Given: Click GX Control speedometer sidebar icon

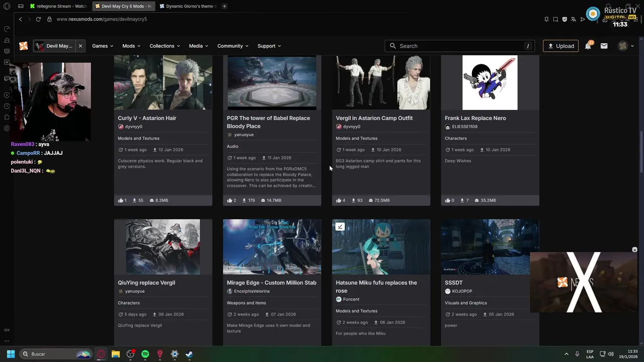Looking at the screenshot, I should [7, 29].
